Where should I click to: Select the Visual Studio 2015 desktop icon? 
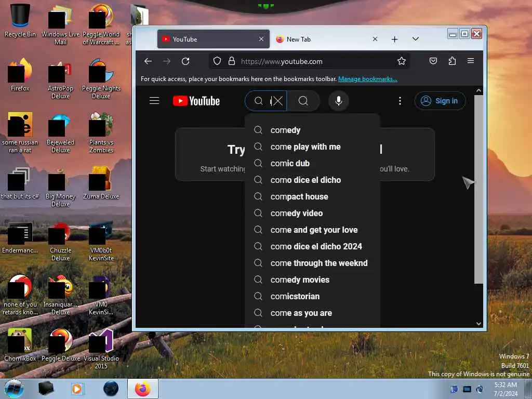click(x=101, y=349)
